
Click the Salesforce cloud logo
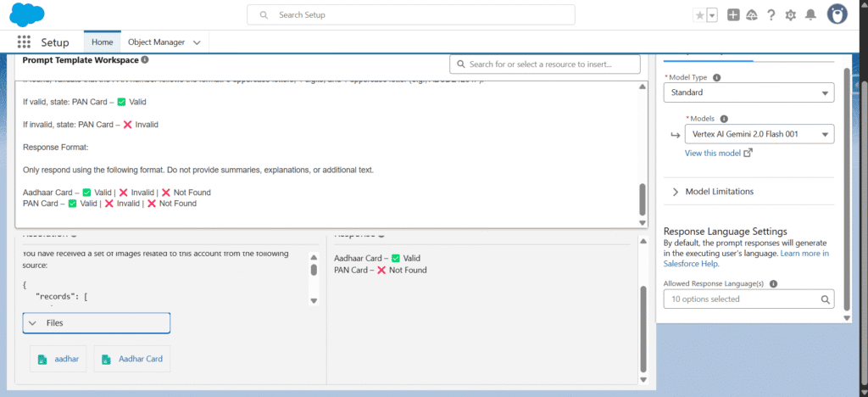pos(26,14)
